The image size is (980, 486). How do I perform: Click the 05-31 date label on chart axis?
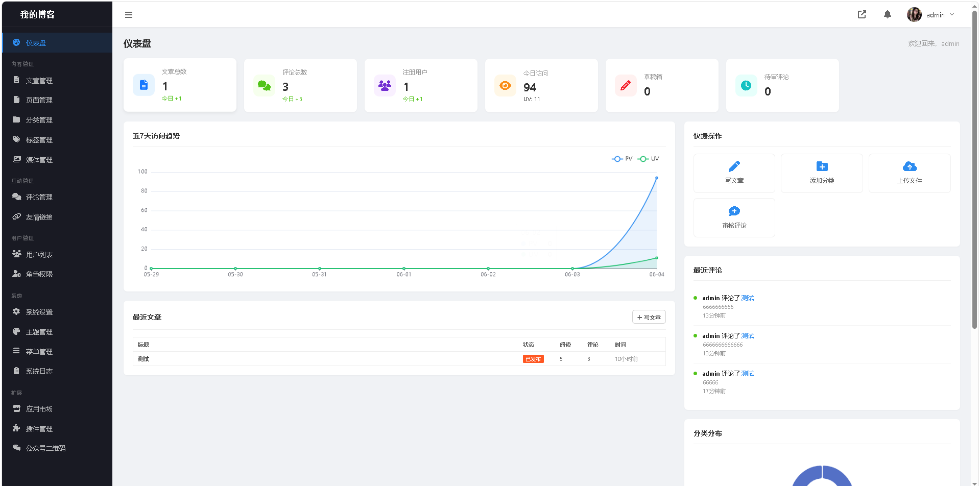pos(320,275)
